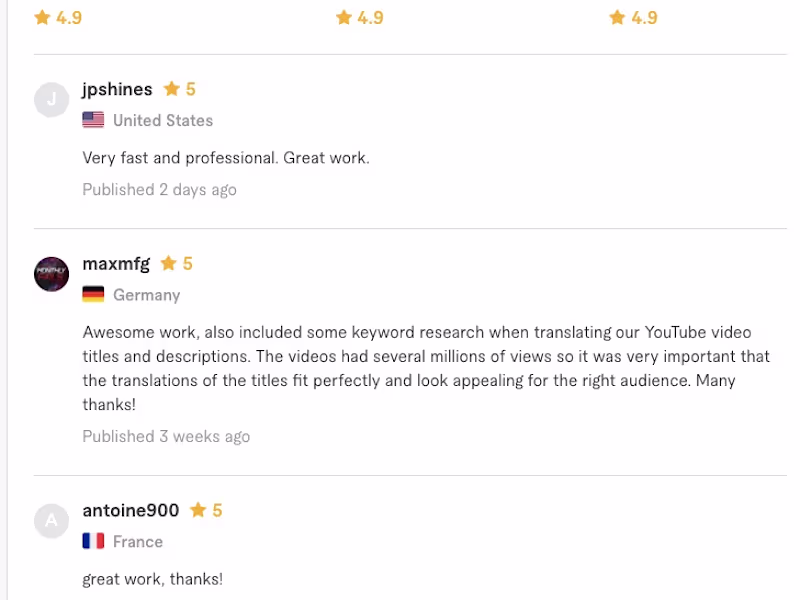Open maxmfg reviewer profile name
The width and height of the screenshot is (800, 600).
pos(116,264)
